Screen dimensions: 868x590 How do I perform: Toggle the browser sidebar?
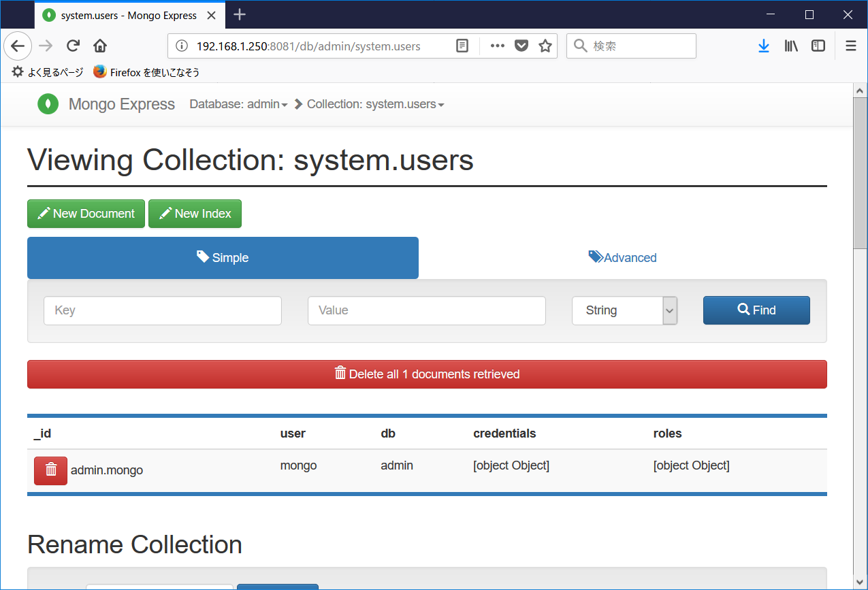pyautogui.click(x=818, y=46)
